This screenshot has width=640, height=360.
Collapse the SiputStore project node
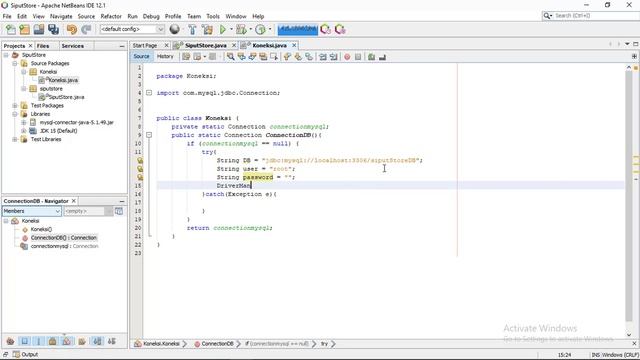[6, 55]
